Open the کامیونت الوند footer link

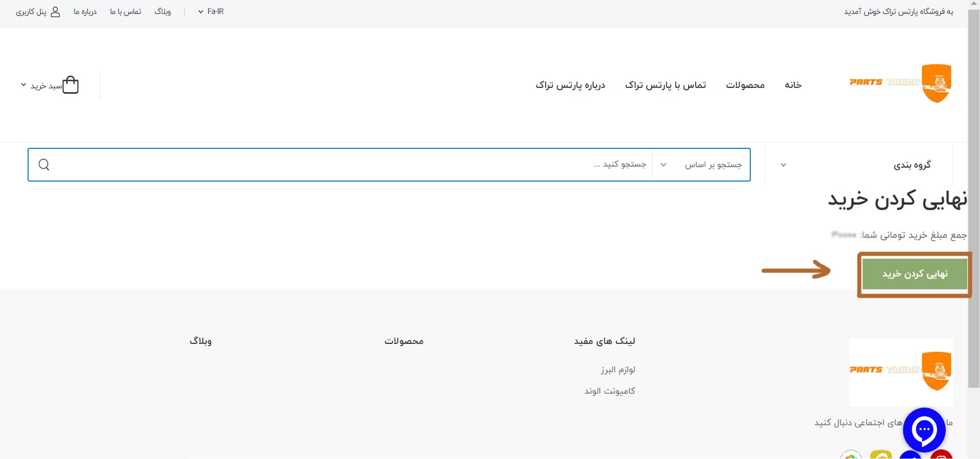pyautogui.click(x=609, y=391)
